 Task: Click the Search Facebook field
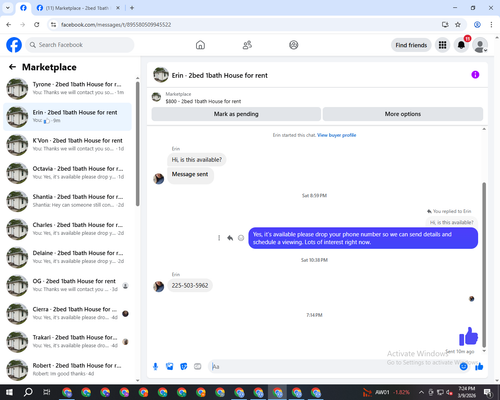pyautogui.click(x=80, y=45)
